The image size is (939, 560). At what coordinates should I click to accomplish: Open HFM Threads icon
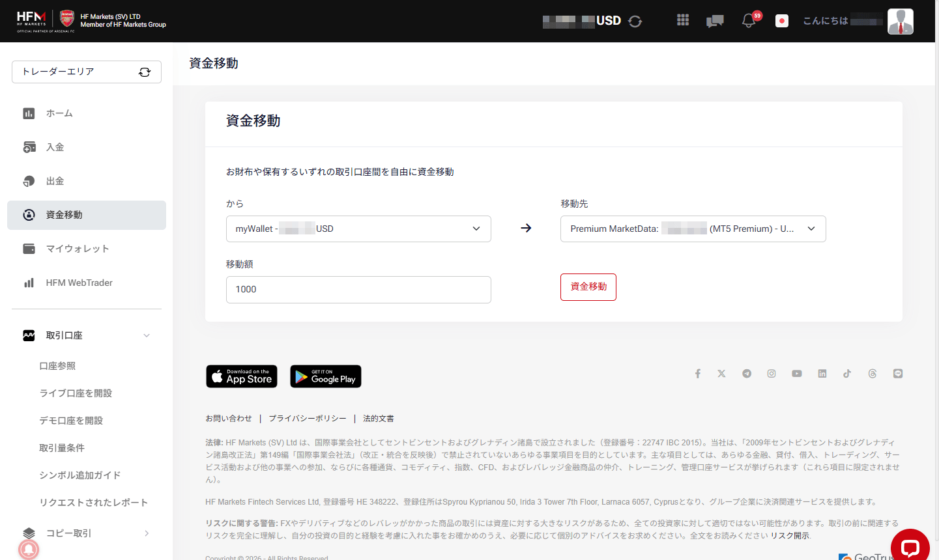click(873, 374)
